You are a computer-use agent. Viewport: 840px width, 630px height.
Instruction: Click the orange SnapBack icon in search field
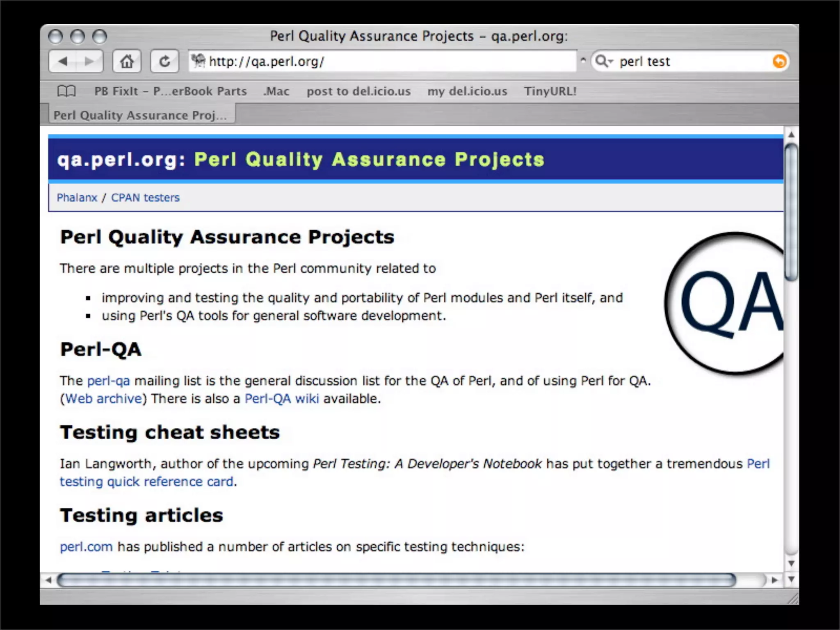coord(779,62)
